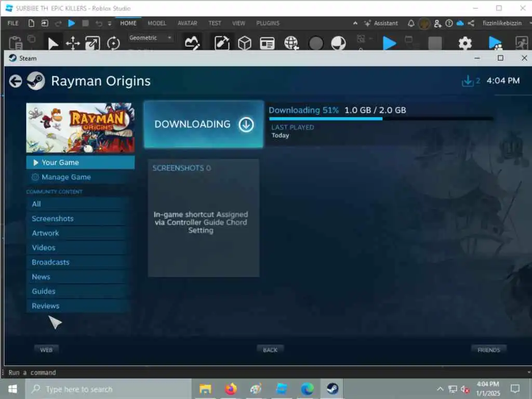The width and height of the screenshot is (532, 399).
Task: Select the Rotate tool in Roblox Studio
Action: click(x=113, y=44)
